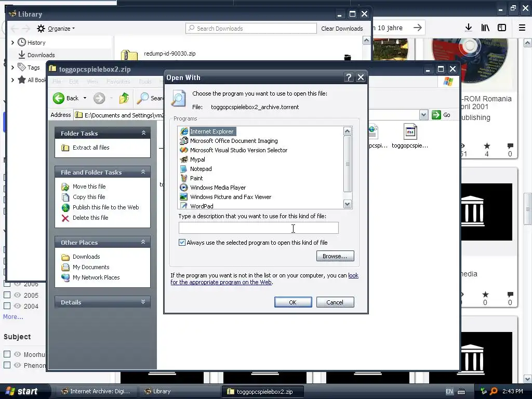Pick Mypal from the program list
The height and width of the screenshot is (399, 532).
192,159
